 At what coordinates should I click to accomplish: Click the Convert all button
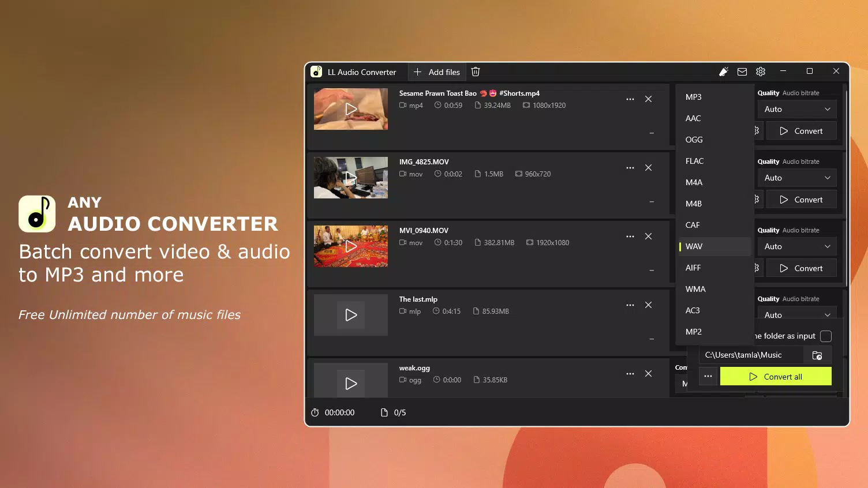pos(776,376)
